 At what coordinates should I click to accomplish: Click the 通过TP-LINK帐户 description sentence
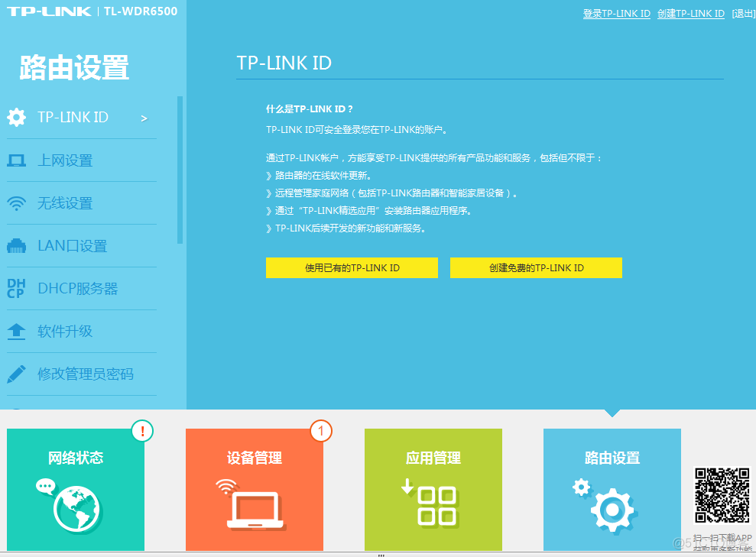tap(434, 158)
